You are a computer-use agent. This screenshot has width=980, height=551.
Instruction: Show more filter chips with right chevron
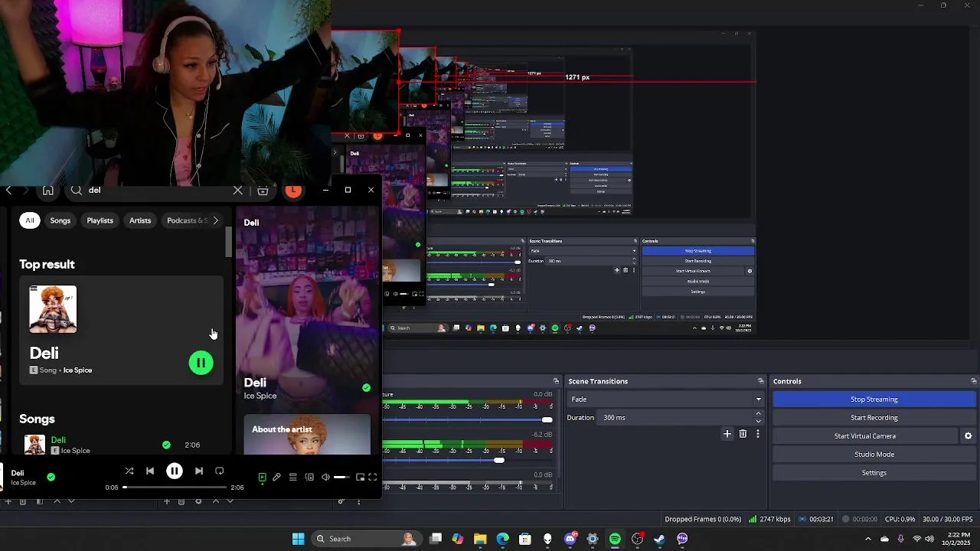tap(215, 220)
